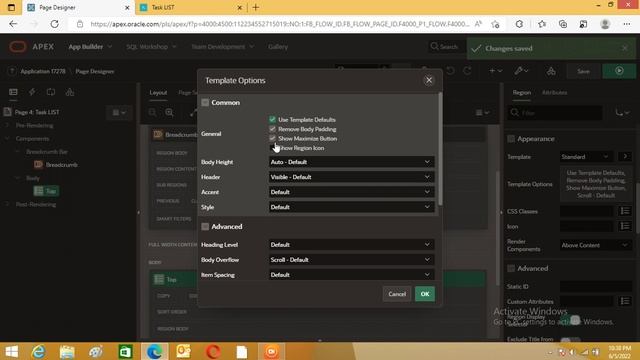Open the rendering tree menu dropdown
640x360 pixels.
pos(119,112)
